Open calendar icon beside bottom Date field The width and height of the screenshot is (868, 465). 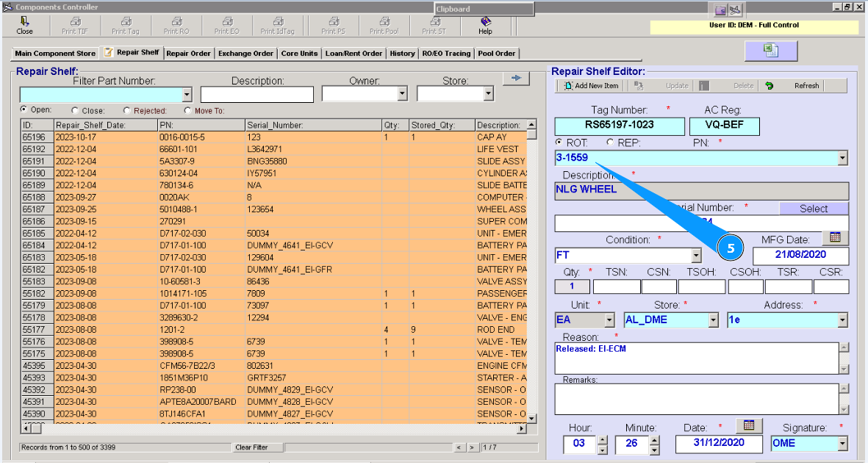[x=749, y=426]
